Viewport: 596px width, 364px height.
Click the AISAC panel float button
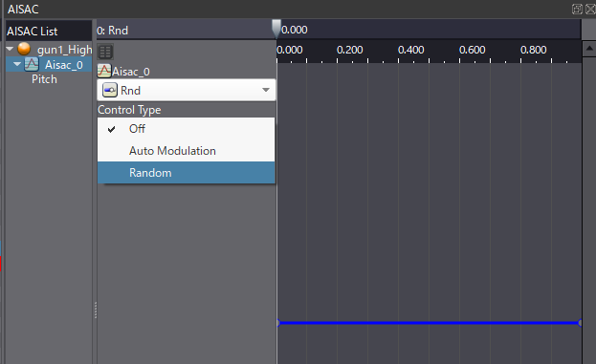(577, 10)
